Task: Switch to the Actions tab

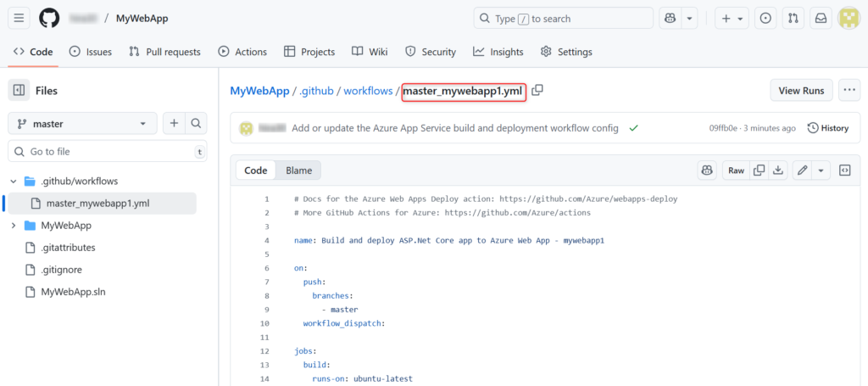Action: (242, 52)
